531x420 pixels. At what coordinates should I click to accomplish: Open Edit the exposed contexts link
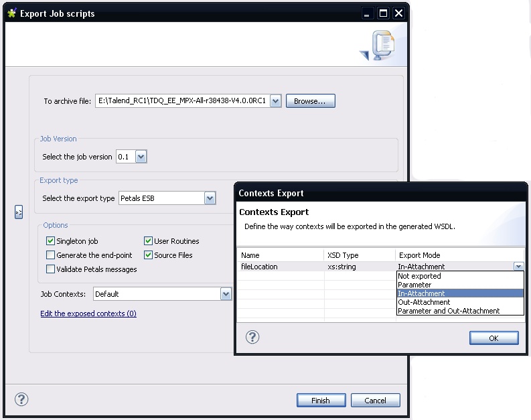(x=88, y=313)
